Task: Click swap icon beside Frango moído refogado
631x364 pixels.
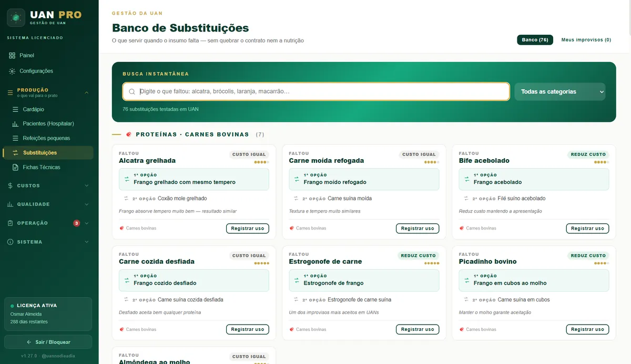Action: 297,179
